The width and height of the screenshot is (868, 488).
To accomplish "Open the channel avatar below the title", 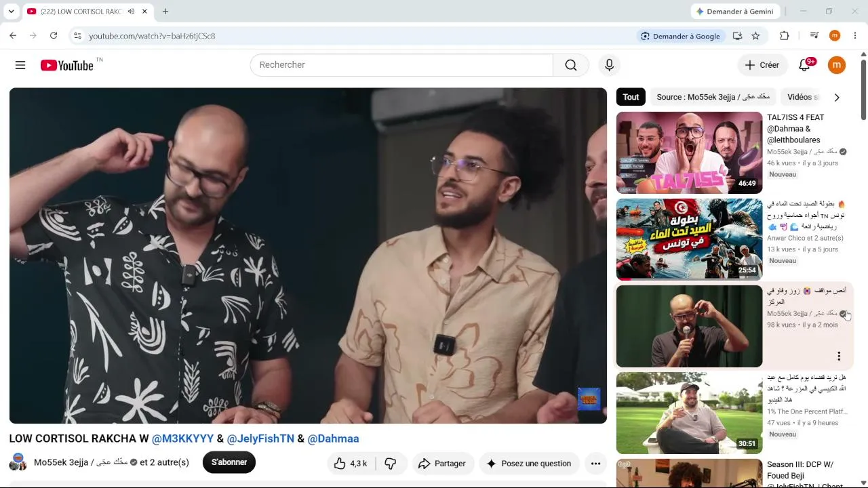I will 18,463.
